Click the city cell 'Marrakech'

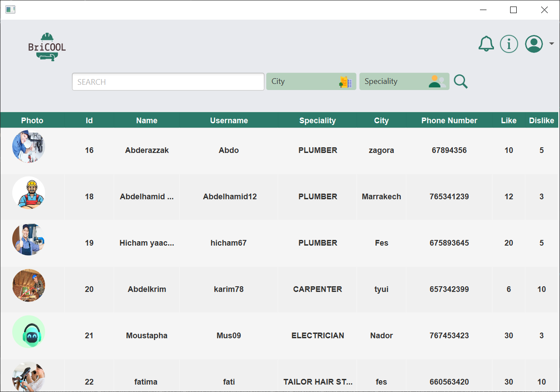(x=381, y=197)
